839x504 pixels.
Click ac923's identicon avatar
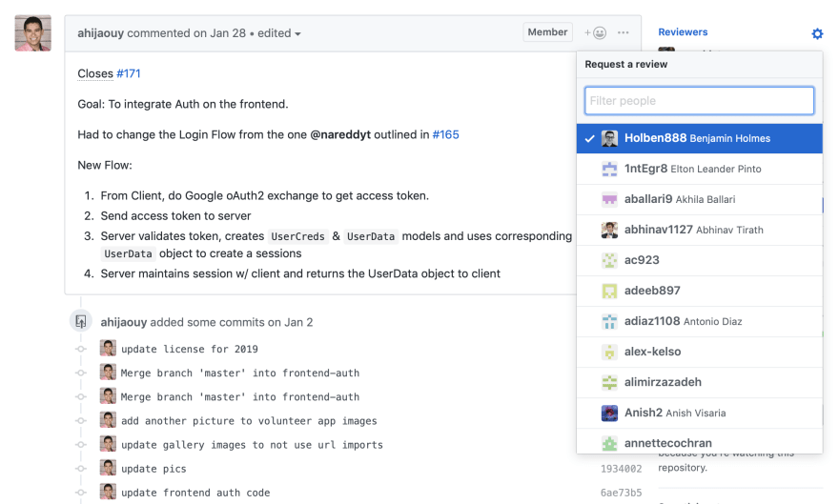click(x=609, y=260)
